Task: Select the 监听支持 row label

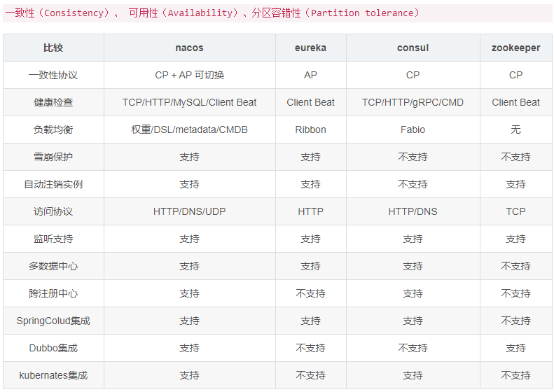Action: click(53, 239)
